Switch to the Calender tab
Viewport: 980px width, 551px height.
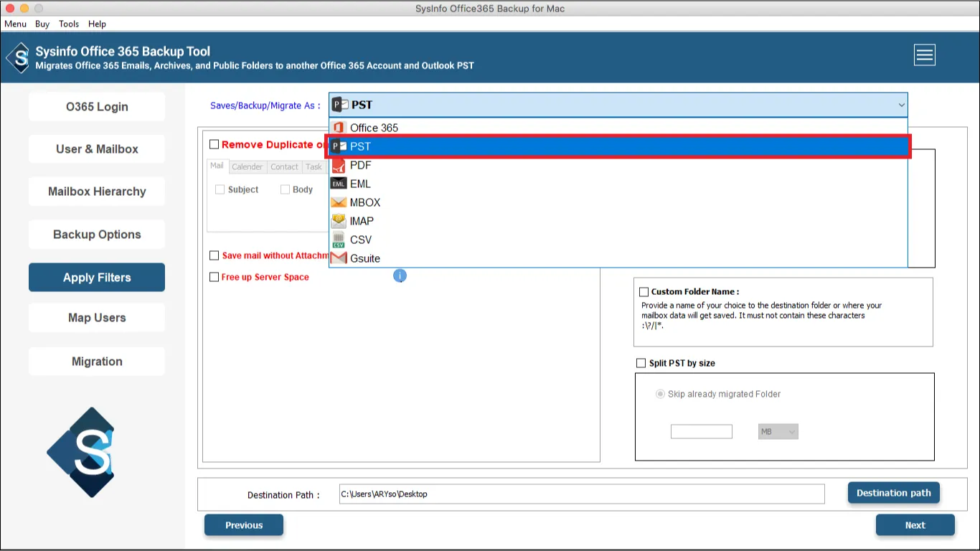point(247,166)
